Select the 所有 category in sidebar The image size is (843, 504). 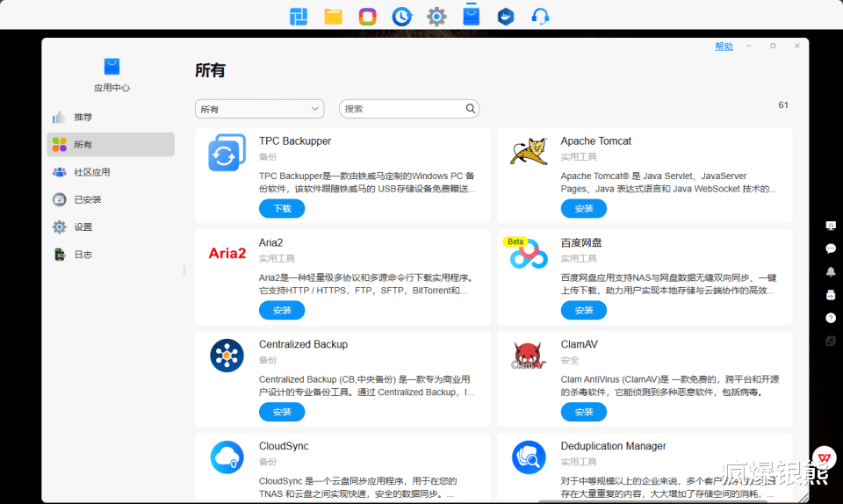[111, 145]
